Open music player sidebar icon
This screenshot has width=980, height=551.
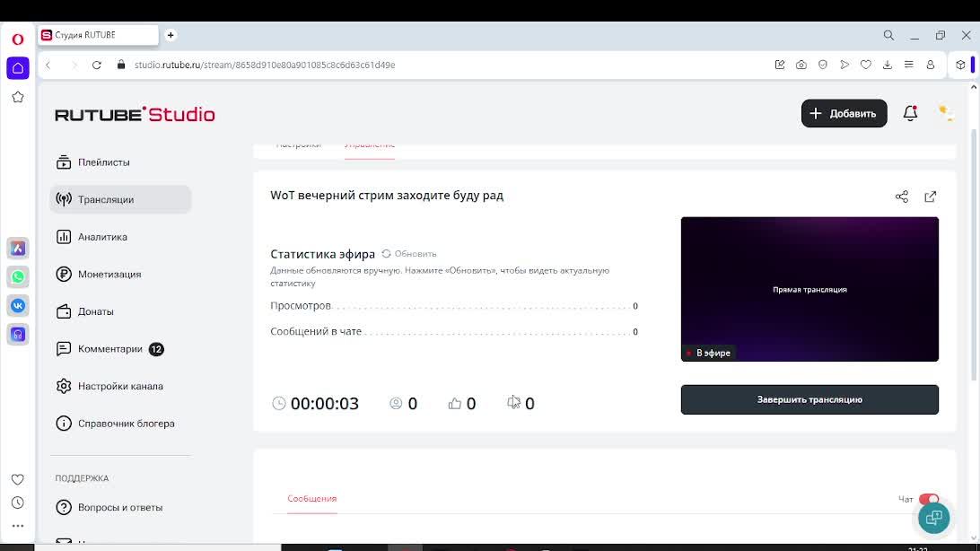coord(18,334)
